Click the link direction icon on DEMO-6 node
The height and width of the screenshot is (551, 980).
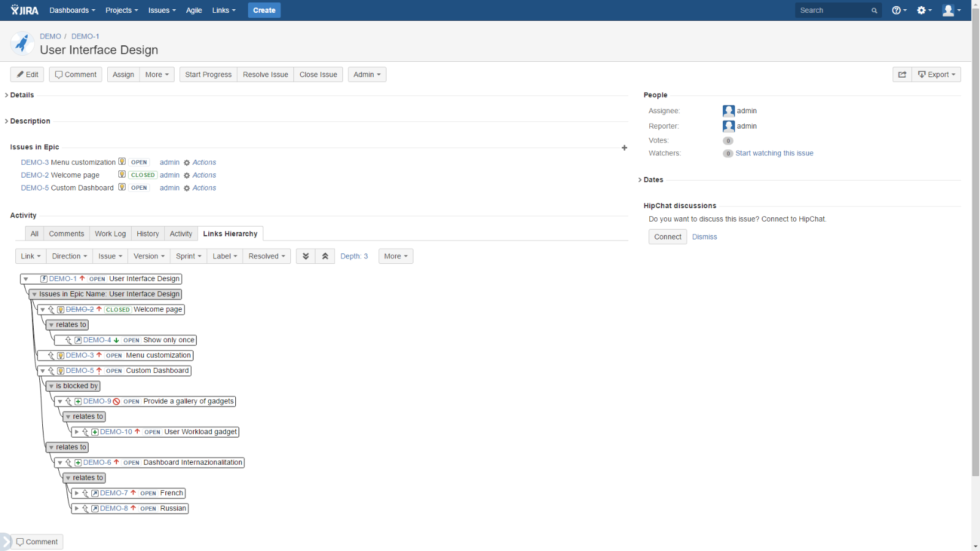(69, 463)
